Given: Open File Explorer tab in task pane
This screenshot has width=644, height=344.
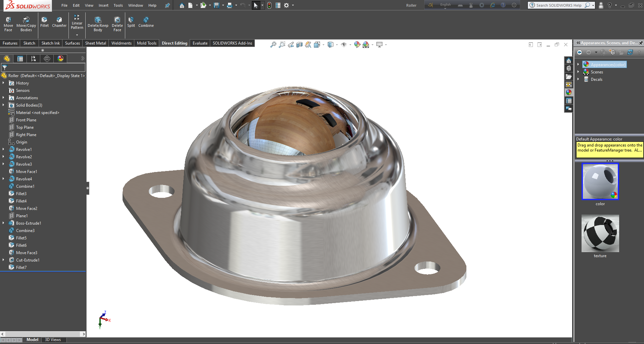Looking at the screenshot, I should tap(568, 76).
